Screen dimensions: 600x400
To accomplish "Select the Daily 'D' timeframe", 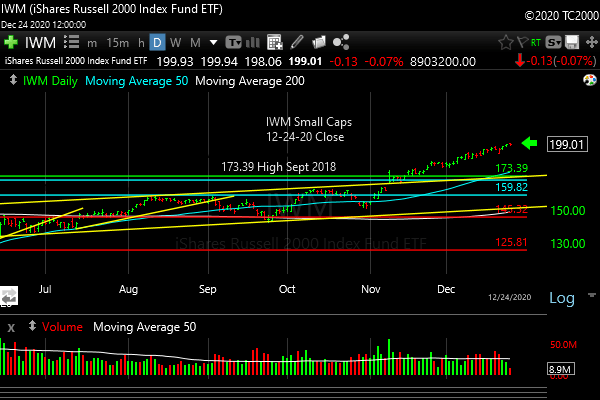I will tap(157, 42).
